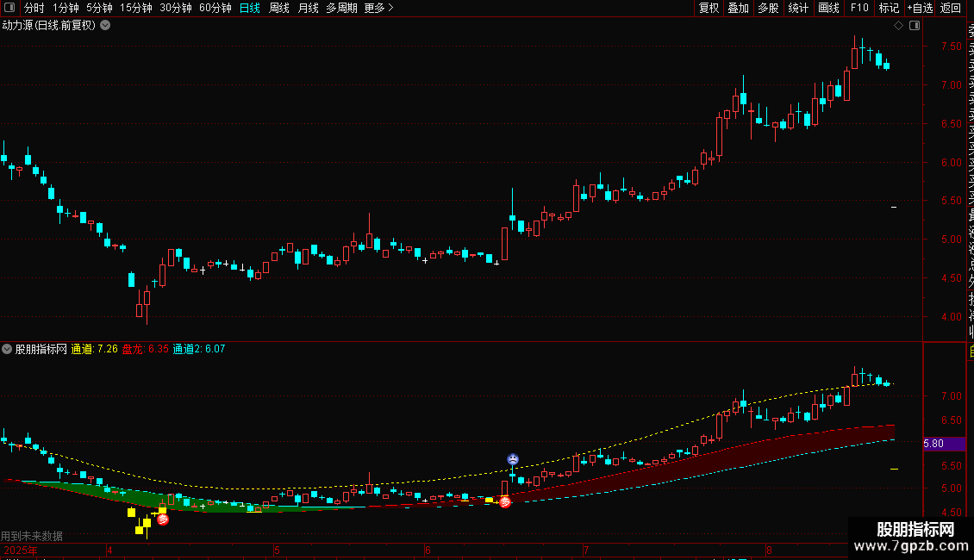Select the 1分钟 period

pyautogui.click(x=66, y=8)
